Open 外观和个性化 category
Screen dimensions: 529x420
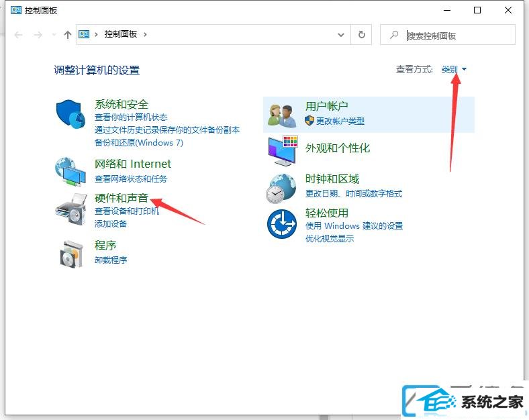[x=338, y=148]
